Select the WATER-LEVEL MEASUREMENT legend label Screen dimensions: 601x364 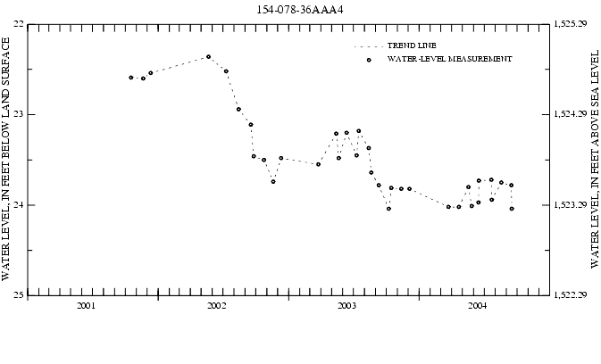coord(448,59)
